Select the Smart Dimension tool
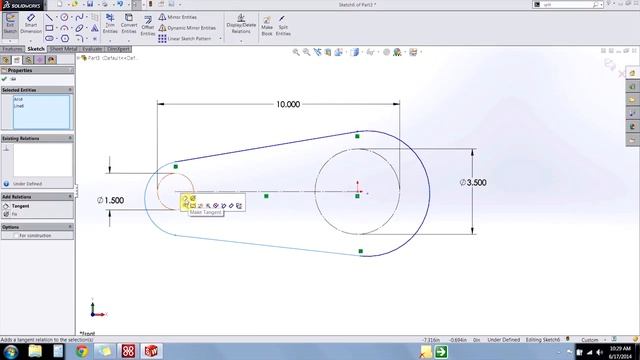This screenshot has height=360, width=640. click(x=31, y=24)
